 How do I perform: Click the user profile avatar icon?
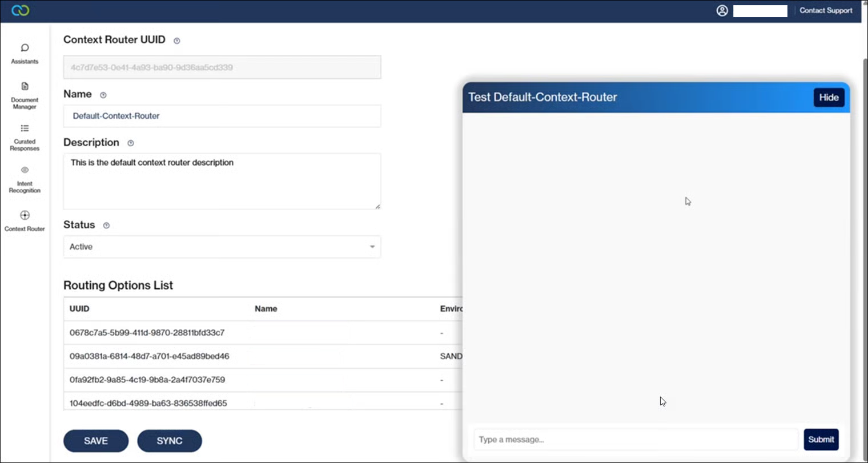[x=722, y=11]
